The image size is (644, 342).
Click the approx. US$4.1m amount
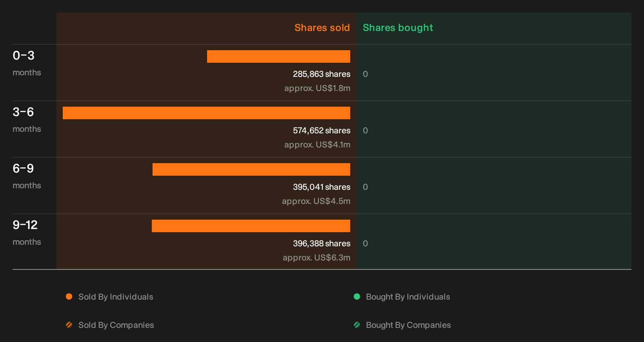(317, 145)
